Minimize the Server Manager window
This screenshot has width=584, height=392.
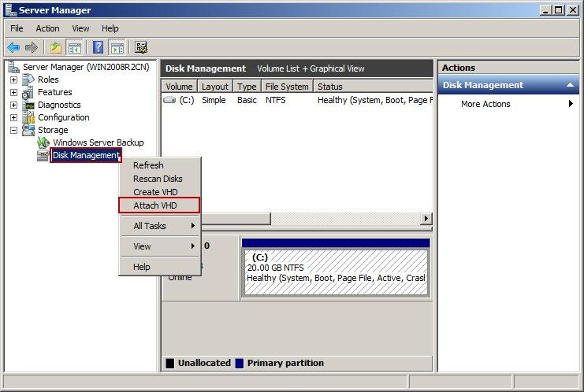[545, 10]
